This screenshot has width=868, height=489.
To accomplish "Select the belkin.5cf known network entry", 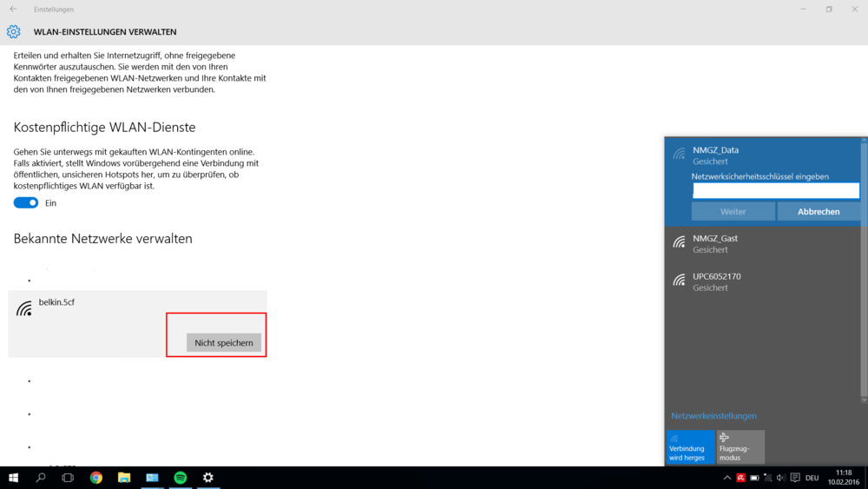I will coord(137,323).
